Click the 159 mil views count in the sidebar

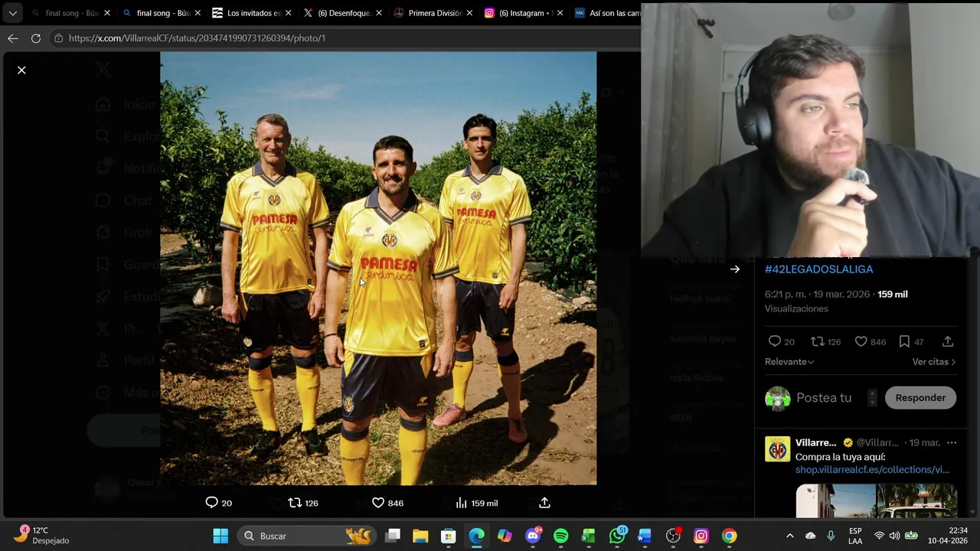tap(892, 294)
